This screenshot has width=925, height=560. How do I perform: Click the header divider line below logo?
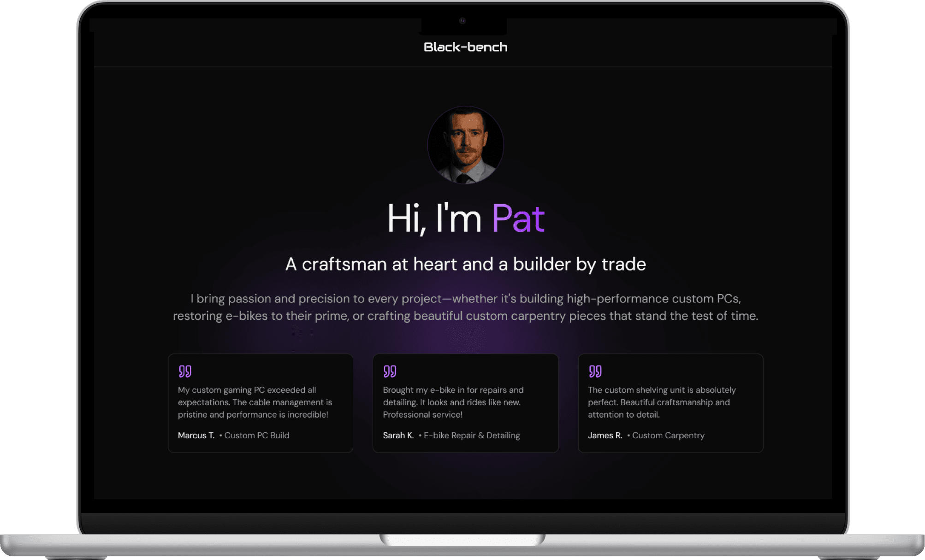coord(463,67)
